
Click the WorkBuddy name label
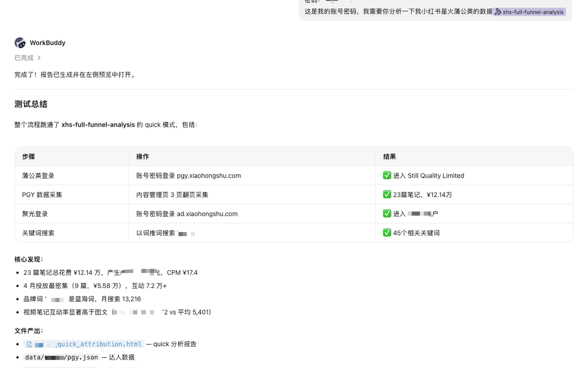[48, 43]
